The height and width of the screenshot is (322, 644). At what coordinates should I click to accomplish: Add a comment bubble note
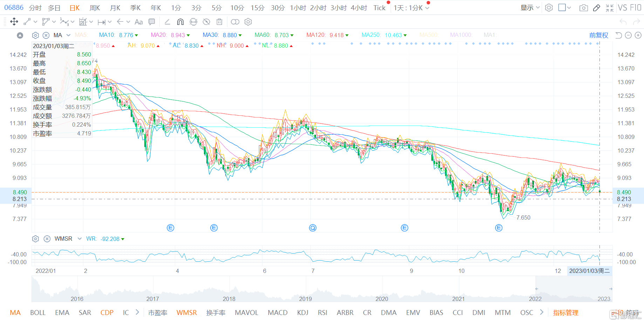coord(152,22)
